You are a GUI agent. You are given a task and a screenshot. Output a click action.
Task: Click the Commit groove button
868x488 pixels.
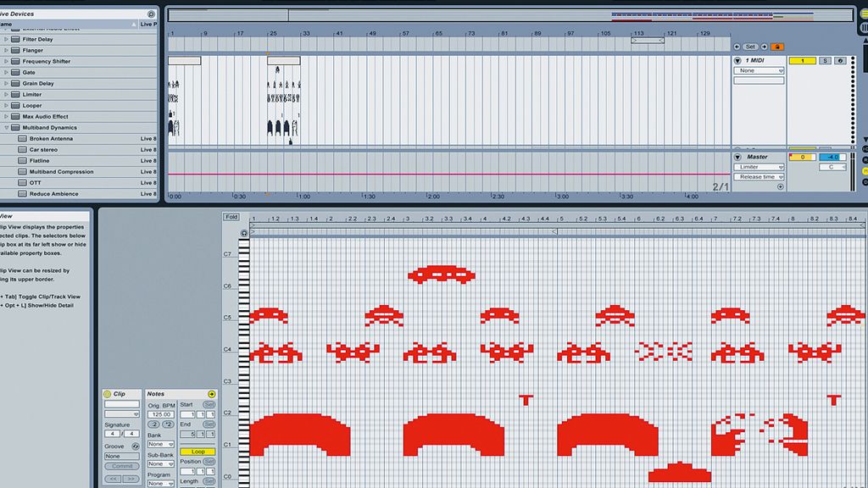tap(122, 467)
